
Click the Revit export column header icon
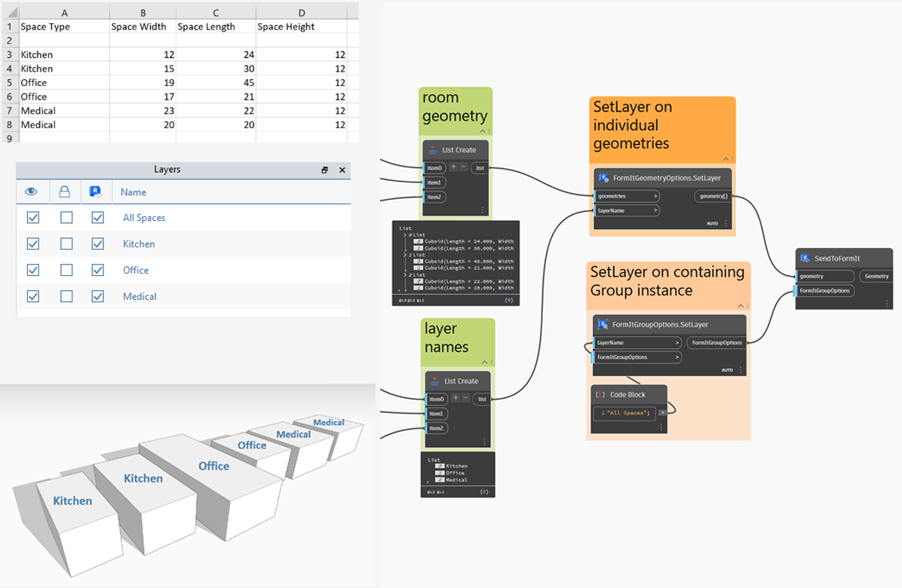(x=96, y=192)
